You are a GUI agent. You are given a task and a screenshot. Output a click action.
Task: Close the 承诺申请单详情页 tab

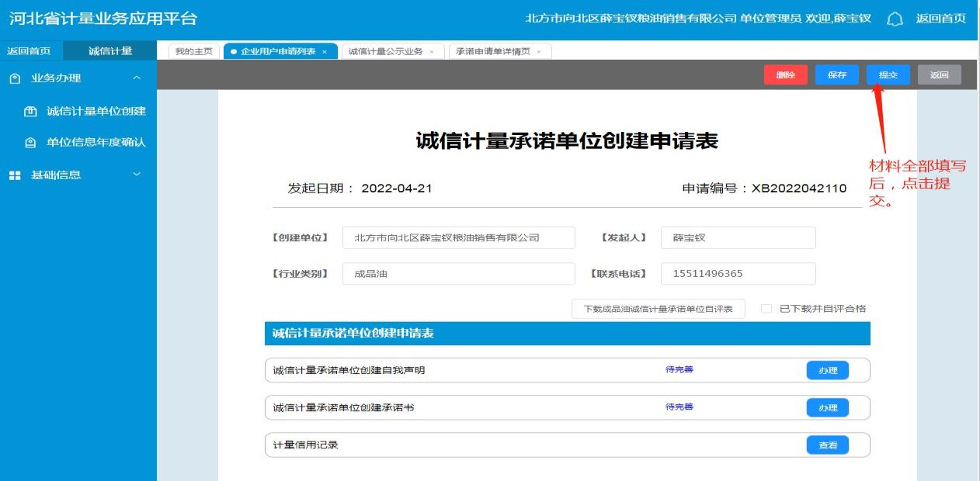coord(539,52)
